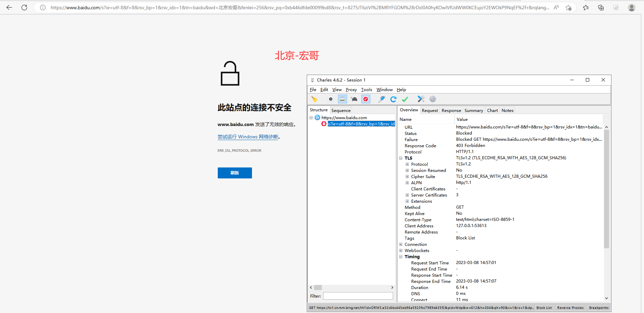Viewport: 644px width, 313px height.
Task: Open the View menu in Charles
Action: click(337, 90)
